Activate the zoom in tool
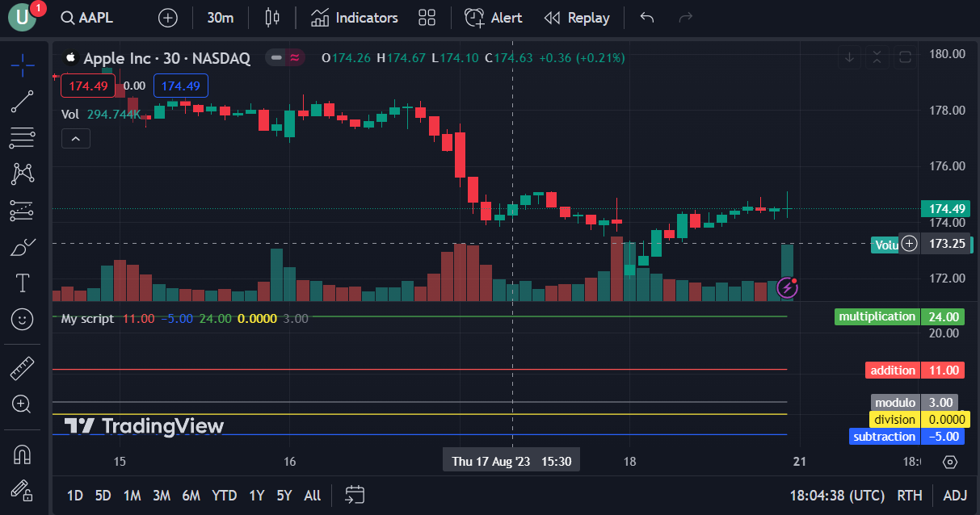Image resolution: width=980 pixels, height=515 pixels. click(x=23, y=404)
